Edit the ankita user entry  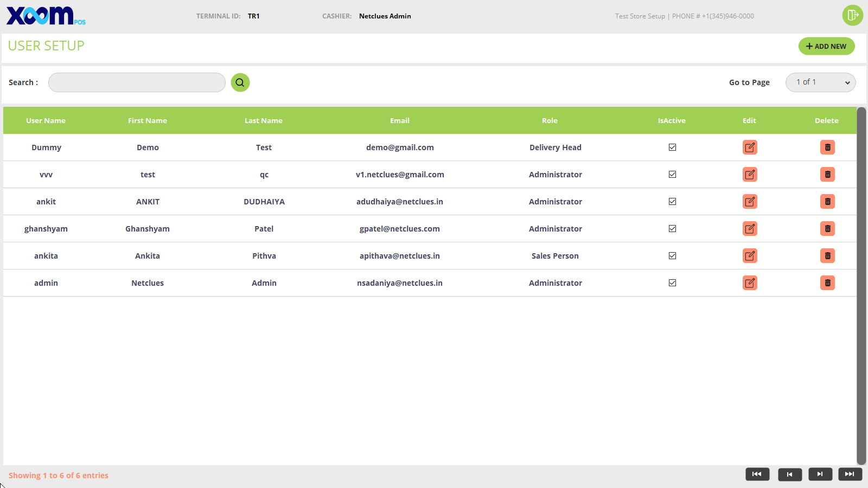750,256
